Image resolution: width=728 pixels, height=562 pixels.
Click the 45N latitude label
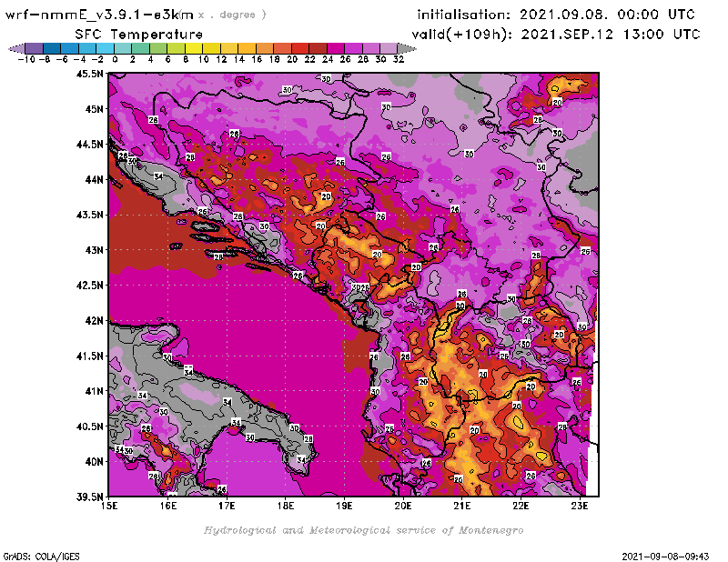(x=94, y=109)
